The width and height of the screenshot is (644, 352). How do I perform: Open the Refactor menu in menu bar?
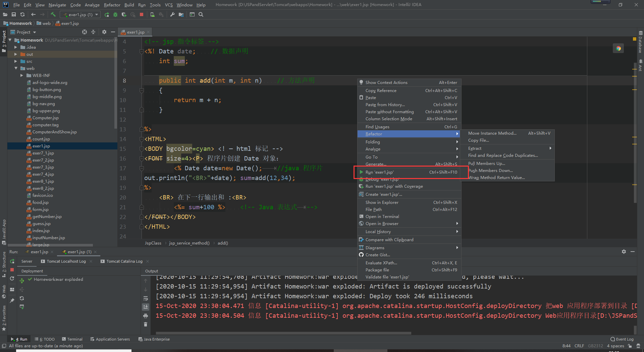pyautogui.click(x=112, y=5)
